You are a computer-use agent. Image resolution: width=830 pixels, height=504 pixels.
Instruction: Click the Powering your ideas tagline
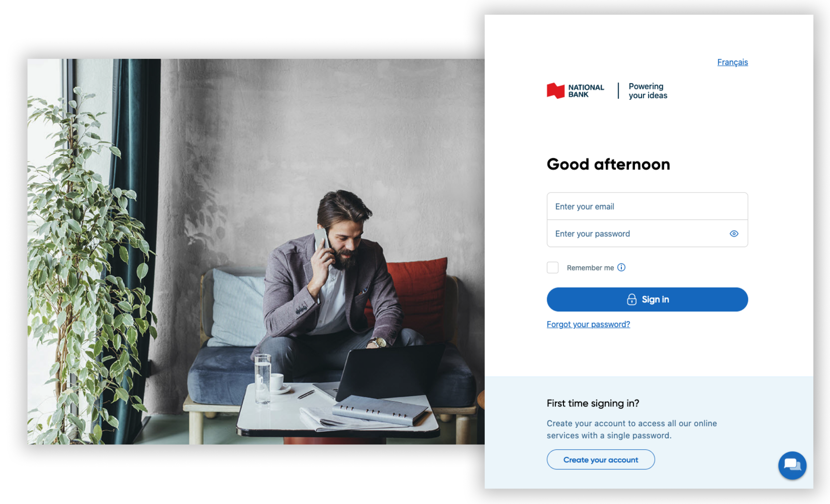coord(648,91)
